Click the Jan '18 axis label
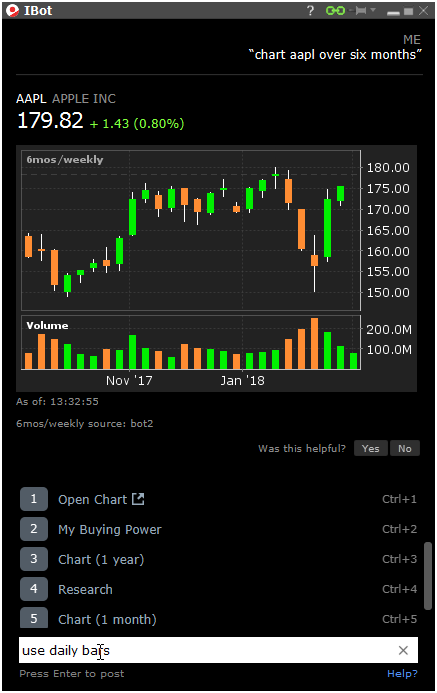The height and width of the screenshot is (693, 437). [243, 381]
